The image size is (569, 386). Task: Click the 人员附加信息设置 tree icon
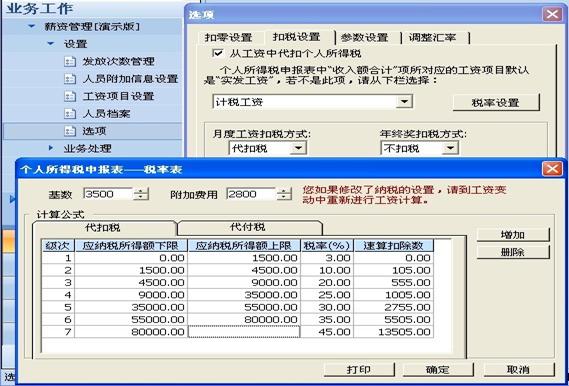pos(70,79)
